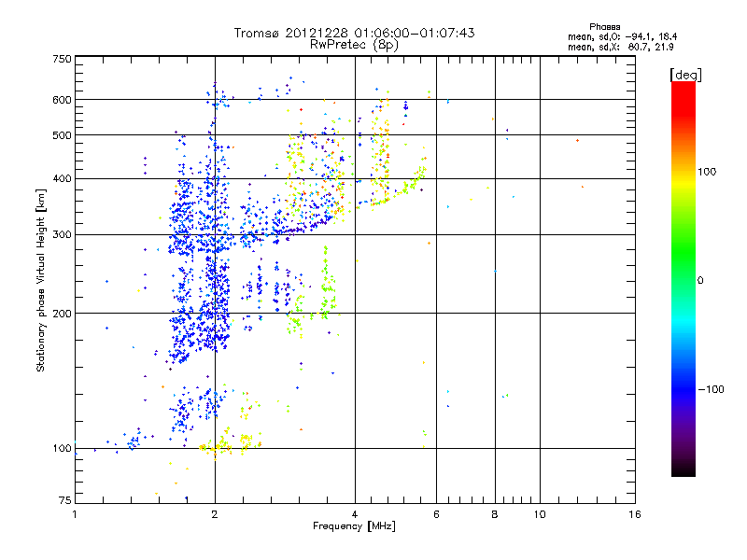
Task: Click the 10 MHz frequency axis label
Action: pos(540,514)
